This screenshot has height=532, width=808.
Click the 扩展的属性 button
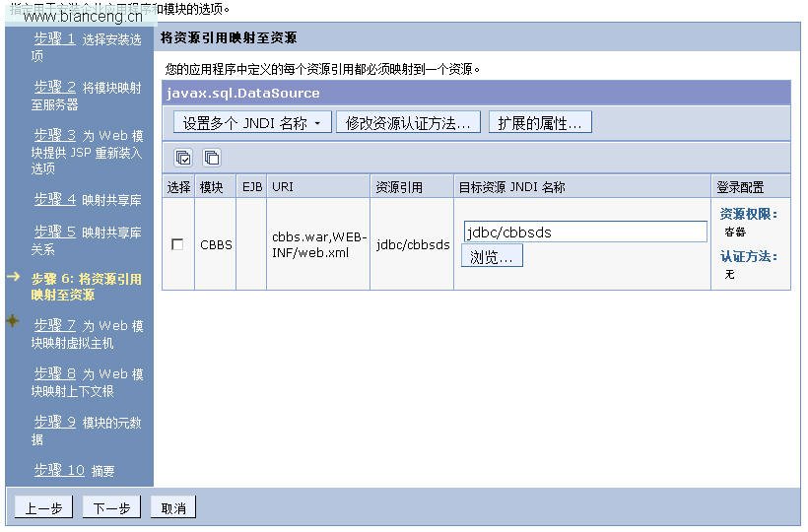coord(540,122)
